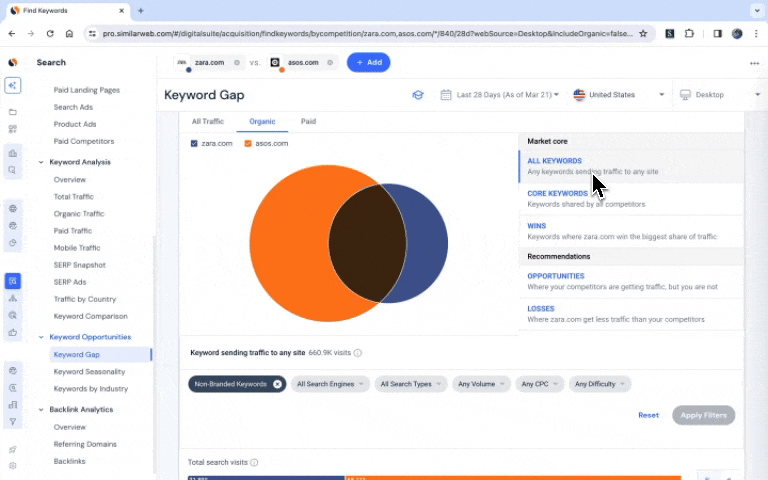
Task: Click the blue Add button
Action: tap(368, 63)
